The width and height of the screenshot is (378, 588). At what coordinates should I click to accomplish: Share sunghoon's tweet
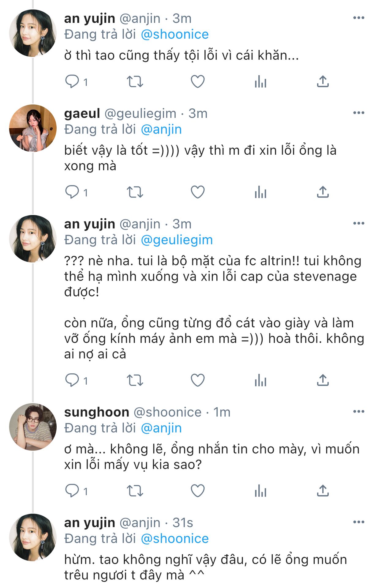tap(323, 491)
